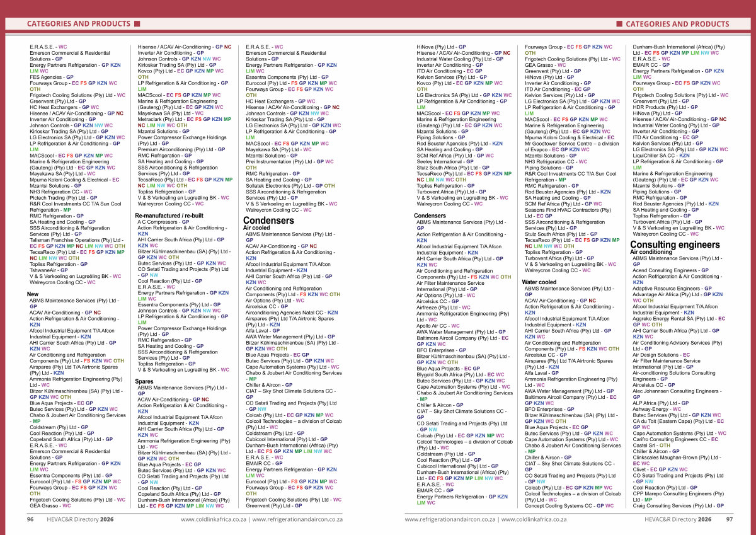Image resolution: width=756 pixels, height=535 pixels.
Task: Click the red square beside left page header
Action: 137,25
